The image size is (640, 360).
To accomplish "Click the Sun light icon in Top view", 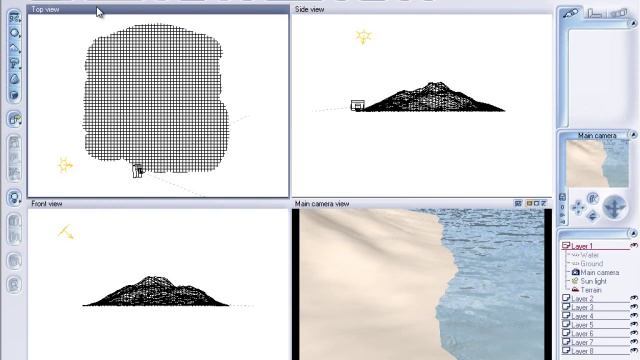I will pyautogui.click(x=65, y=165).
